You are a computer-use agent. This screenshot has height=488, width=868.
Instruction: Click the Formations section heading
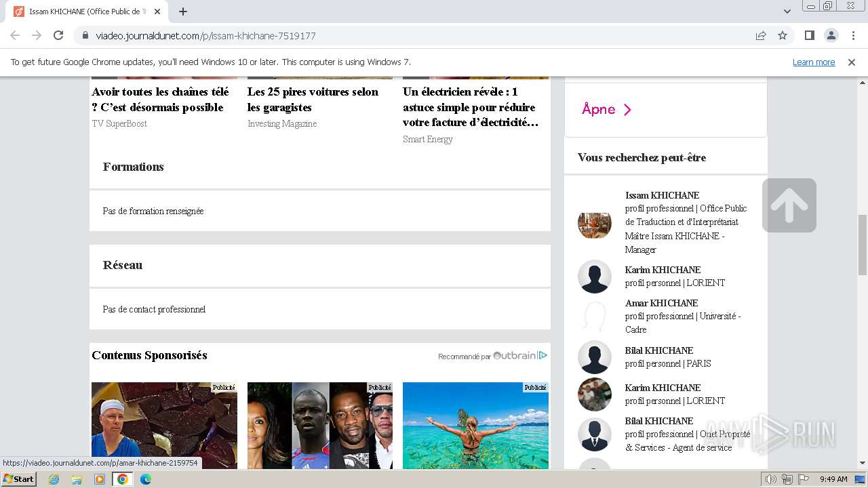click(134, 167)
